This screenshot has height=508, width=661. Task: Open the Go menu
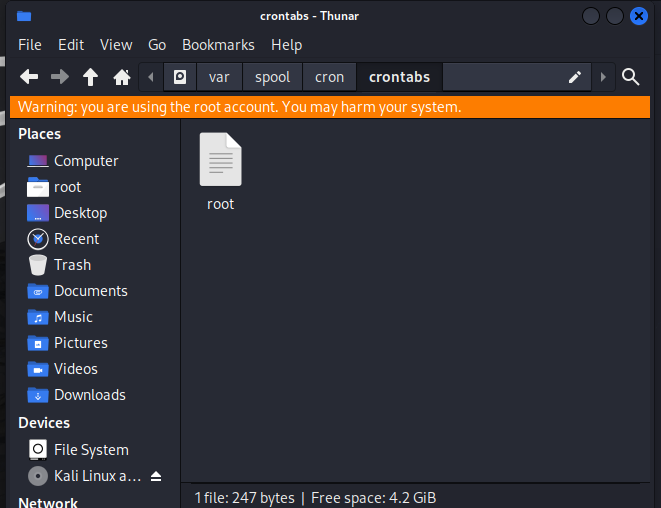point(157,45)
